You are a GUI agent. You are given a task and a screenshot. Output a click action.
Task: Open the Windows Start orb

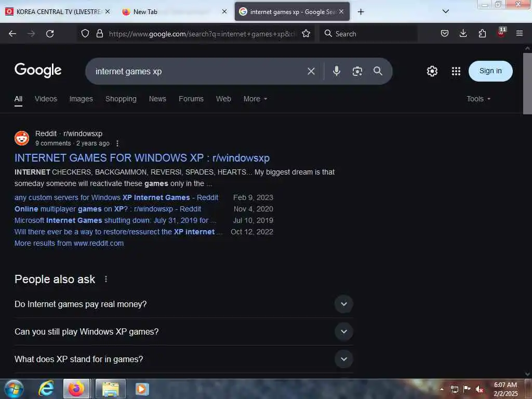14,389
